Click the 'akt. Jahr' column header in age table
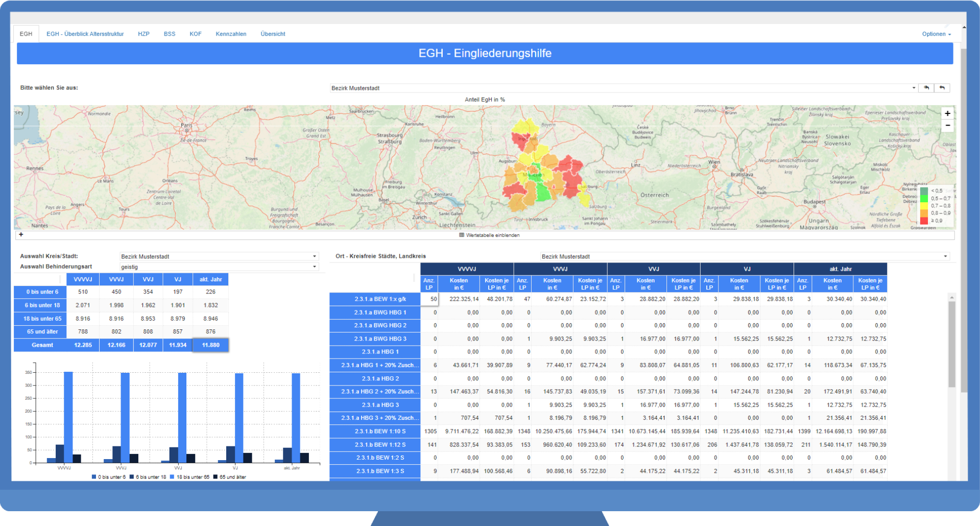 coord(210,279)
